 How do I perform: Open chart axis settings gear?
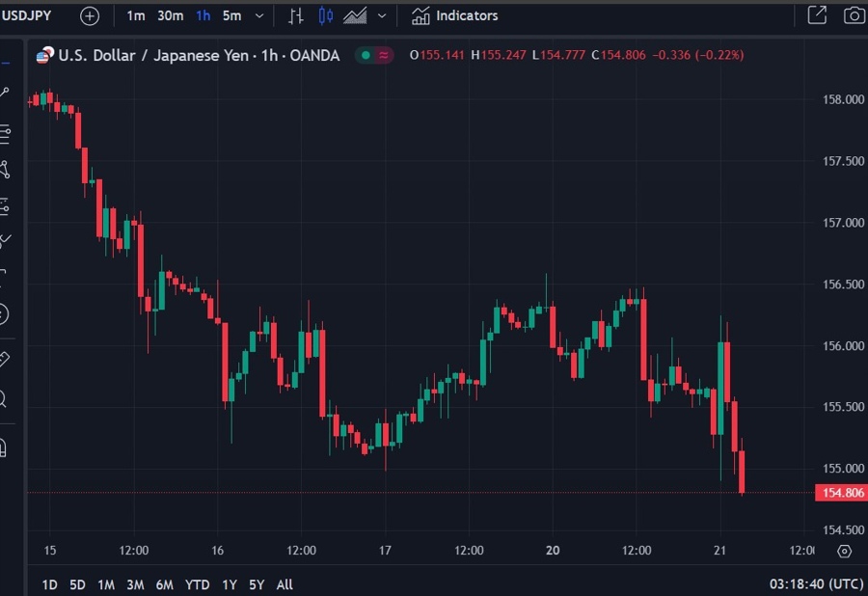tap(844, 552)
